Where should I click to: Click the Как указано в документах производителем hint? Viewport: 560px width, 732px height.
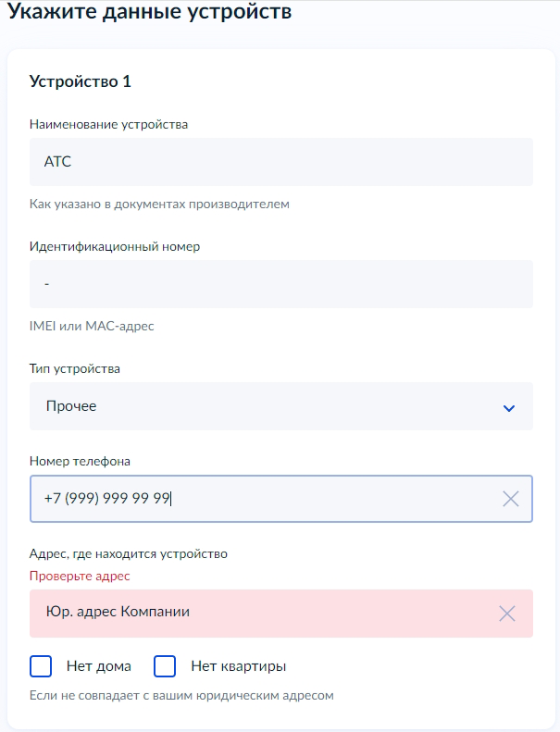pos(159,204)
